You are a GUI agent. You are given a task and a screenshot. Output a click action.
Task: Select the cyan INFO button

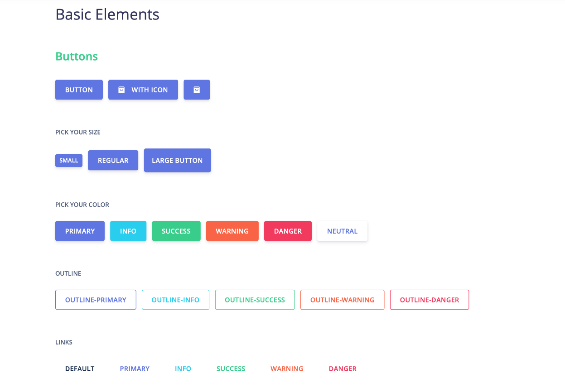point(128,231)
